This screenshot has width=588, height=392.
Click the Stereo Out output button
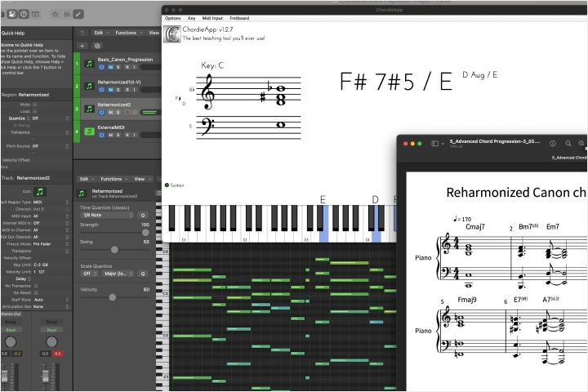pyautogui.click(x=11, y=314)
